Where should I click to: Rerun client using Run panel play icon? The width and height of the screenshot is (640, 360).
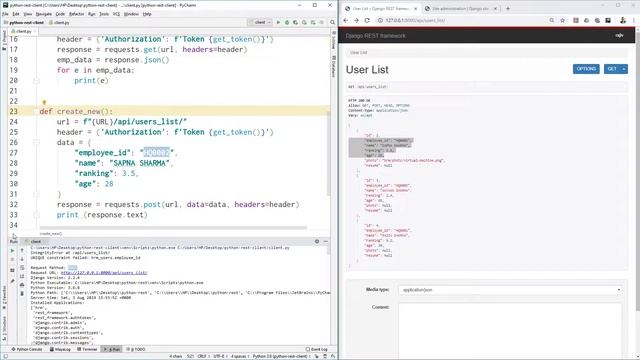(x=12, y=251)
